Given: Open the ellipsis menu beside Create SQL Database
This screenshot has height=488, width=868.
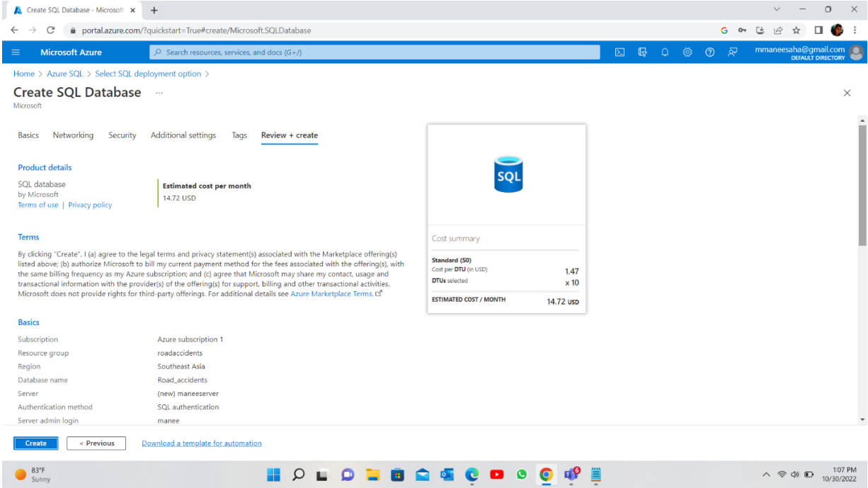Looking at the screenshot, I should [159, 93].
